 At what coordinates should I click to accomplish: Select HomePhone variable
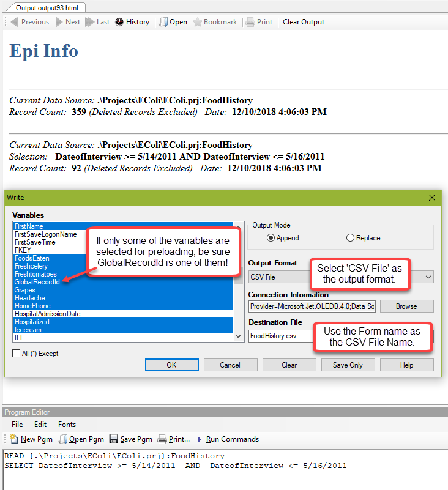[x=124, y=306]
